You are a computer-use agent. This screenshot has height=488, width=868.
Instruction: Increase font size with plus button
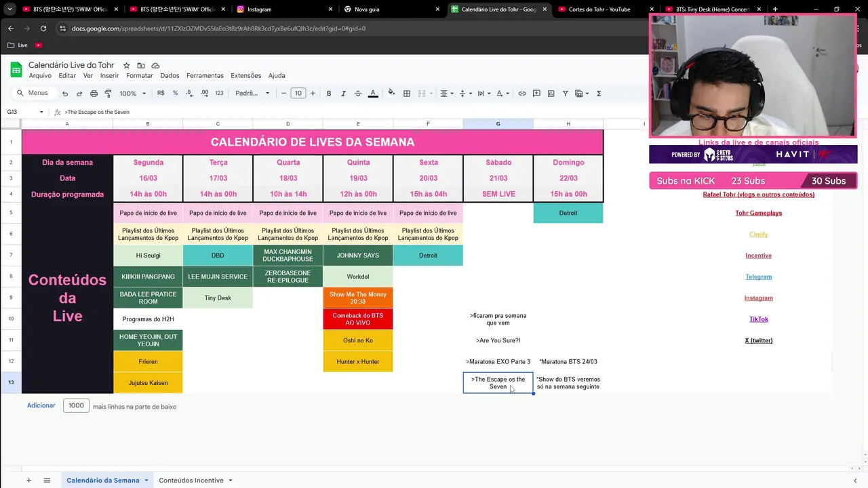(x=313, y=94)
